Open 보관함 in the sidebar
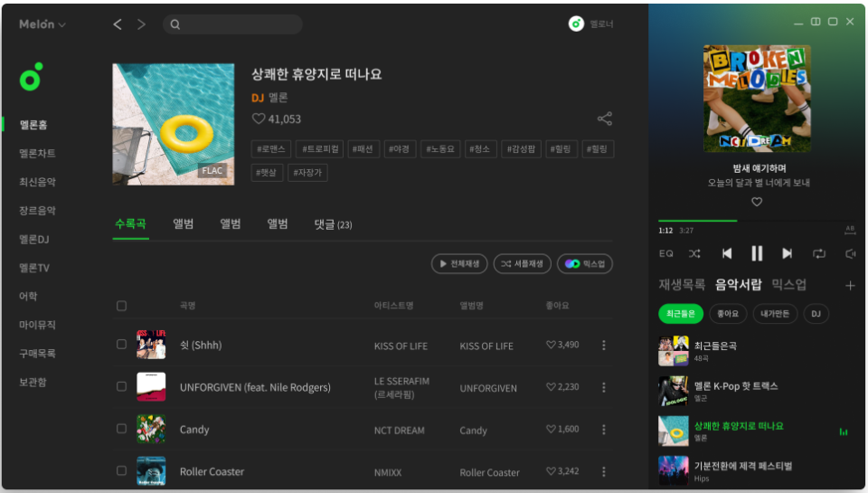Viewport: 868px width, 493px height. point(33,383)
